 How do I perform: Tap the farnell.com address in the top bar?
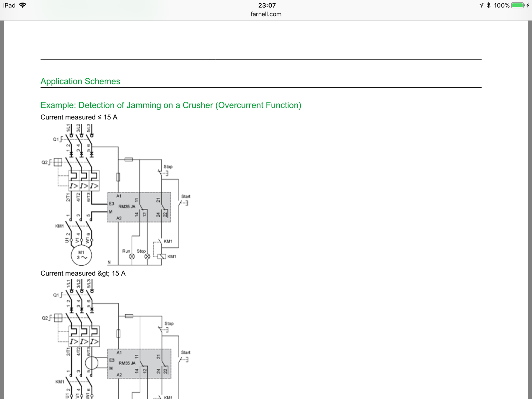(x=266, y=14)
